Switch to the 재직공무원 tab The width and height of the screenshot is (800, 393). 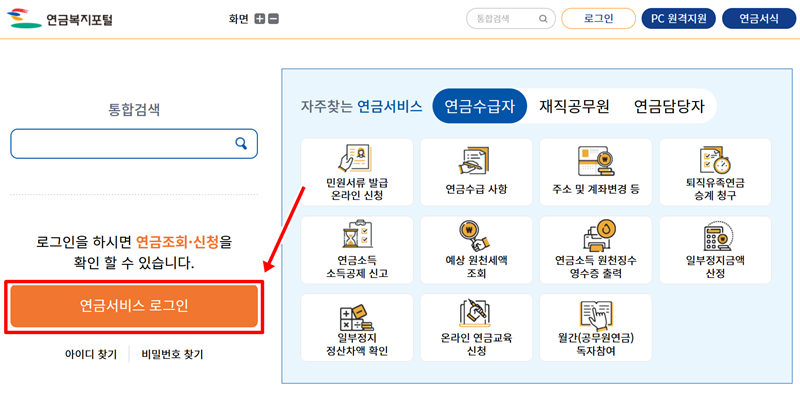pos(574,106)
